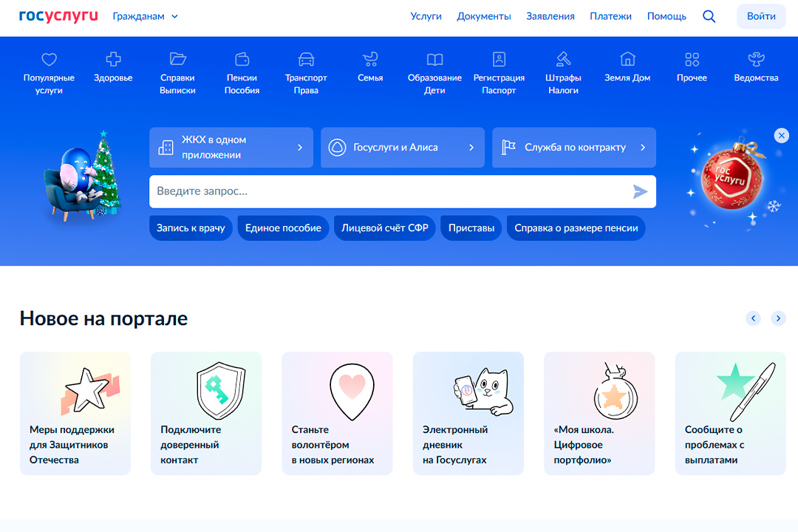This screenshot has height=532, width=798.
Task: Click the send arrow in search field
Action: [x=640, y=191]
